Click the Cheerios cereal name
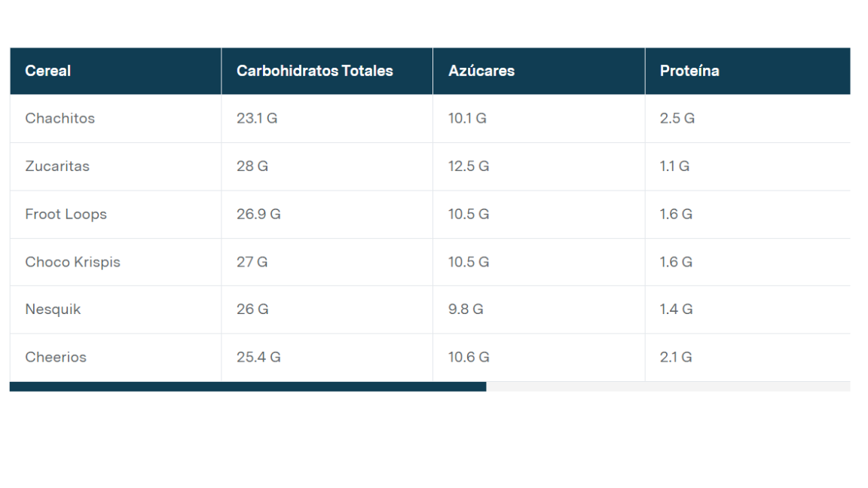This screenshot has height=488, width=868. 56,357
